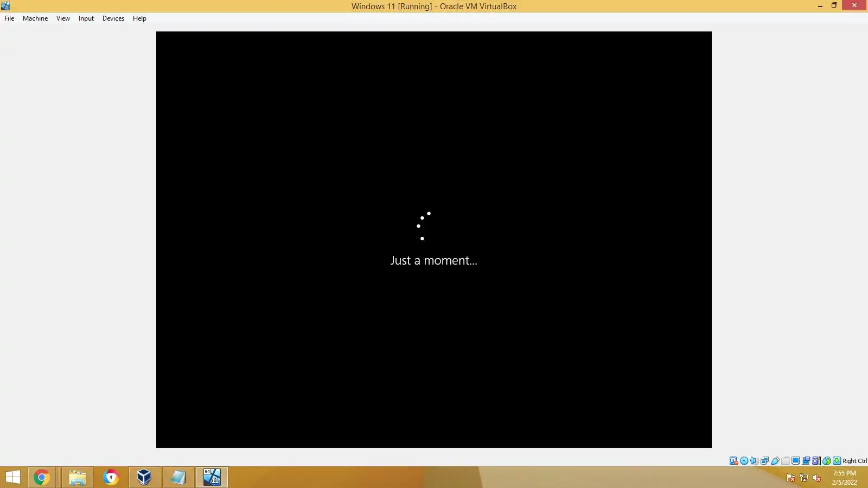Click the muted volume tray icon
This screenshot has width=868, height=488.
(817, 478)
